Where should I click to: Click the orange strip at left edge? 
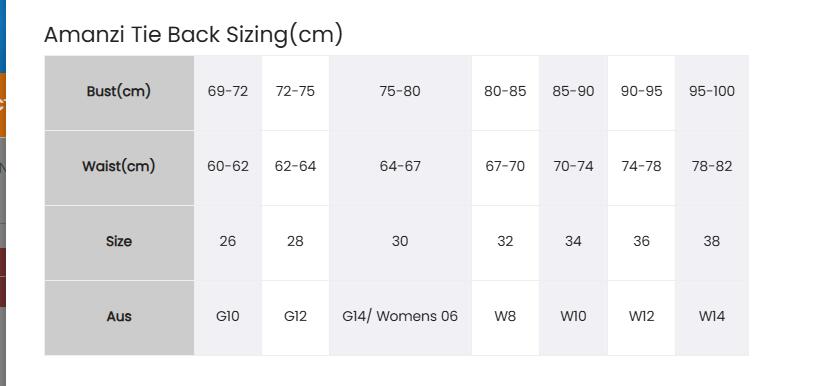3,105
